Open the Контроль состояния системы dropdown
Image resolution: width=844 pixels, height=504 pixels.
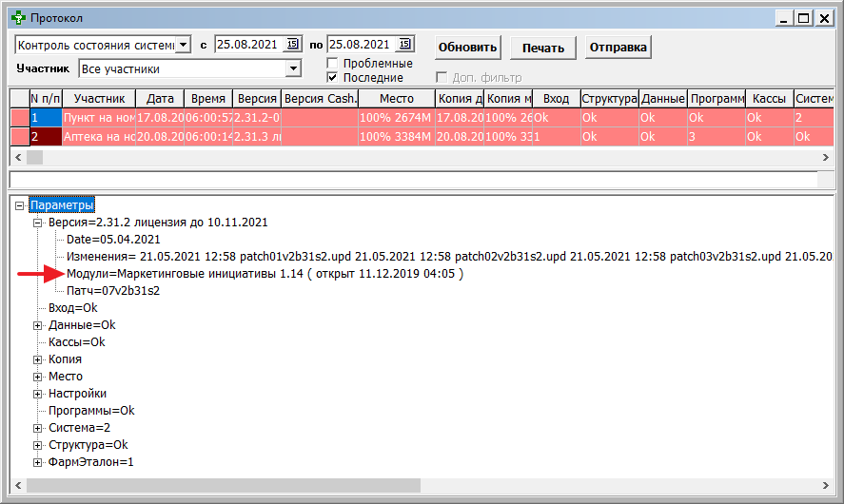184,45
